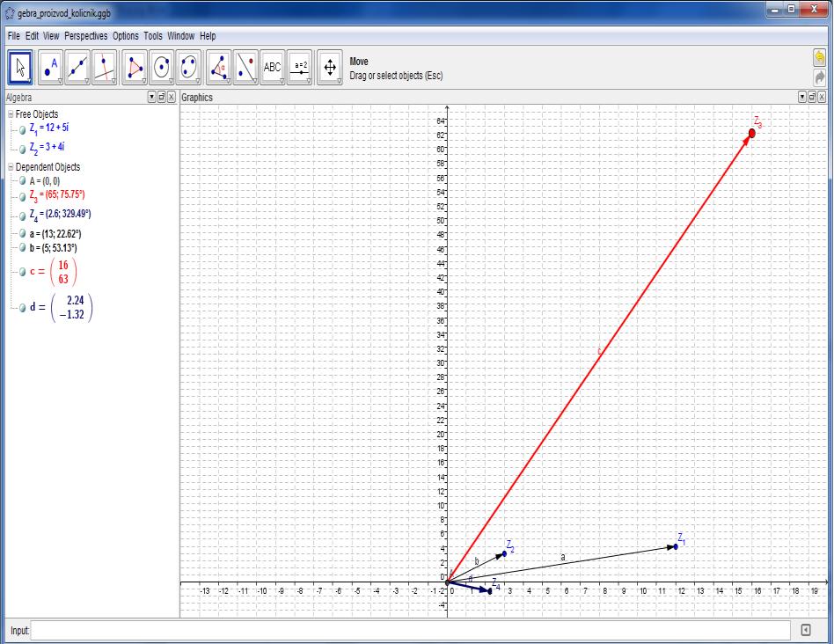
Task: Select the Polygon tool
Action: point(134,67)
